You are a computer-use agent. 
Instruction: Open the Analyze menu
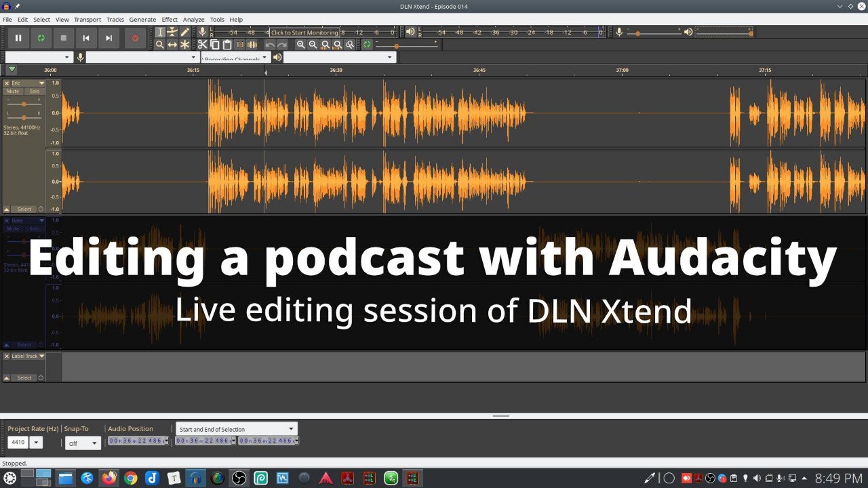pos(194,20)
